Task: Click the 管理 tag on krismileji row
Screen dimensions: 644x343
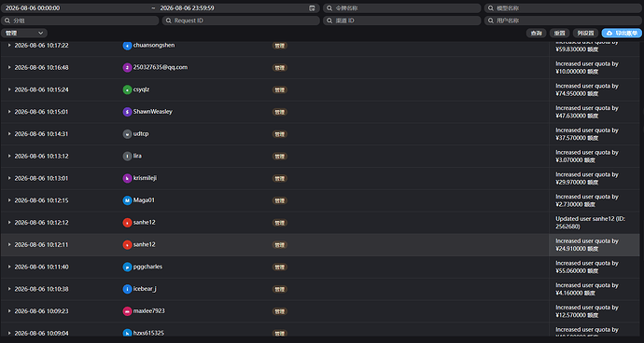Action: tap(280, 178)
